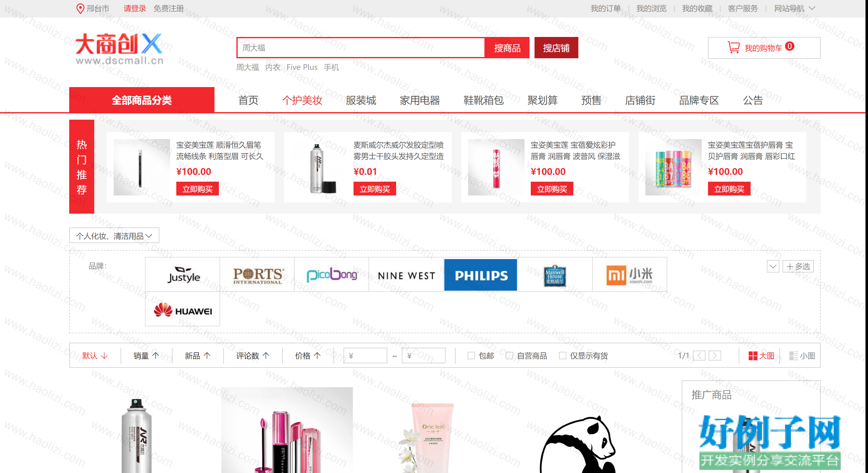Viewport: 868px width, 473px height.
Task: Open the shopping cart icon
Action: pos(733,48)
